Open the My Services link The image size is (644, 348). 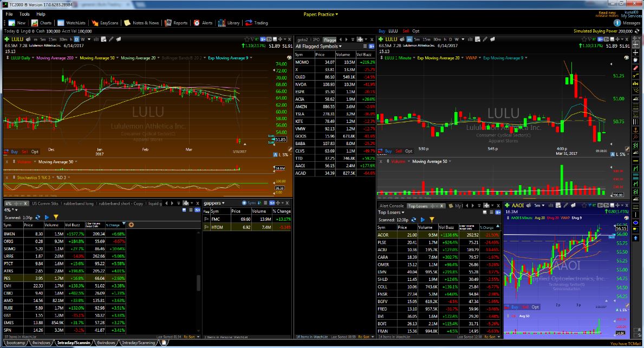(x=632, y=16)
